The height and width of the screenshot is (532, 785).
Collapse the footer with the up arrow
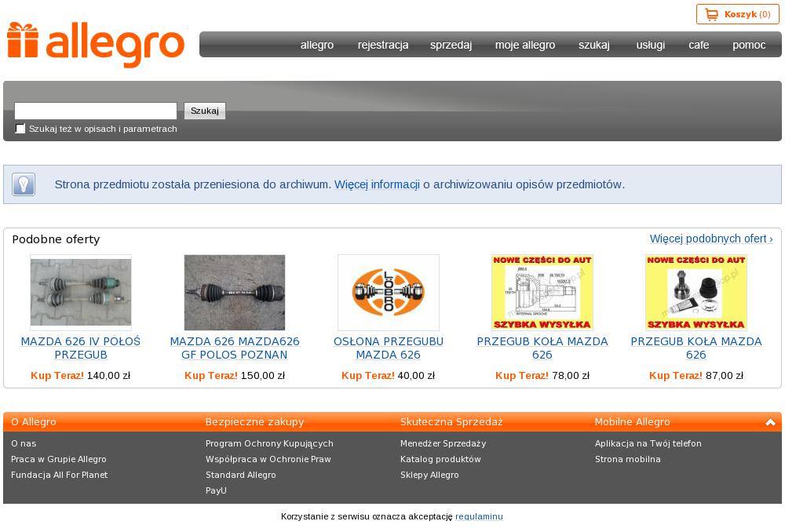tap(770, 422)
